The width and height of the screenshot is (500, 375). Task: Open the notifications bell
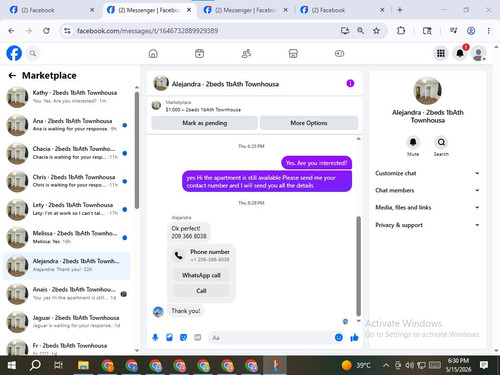coord(460,53)
